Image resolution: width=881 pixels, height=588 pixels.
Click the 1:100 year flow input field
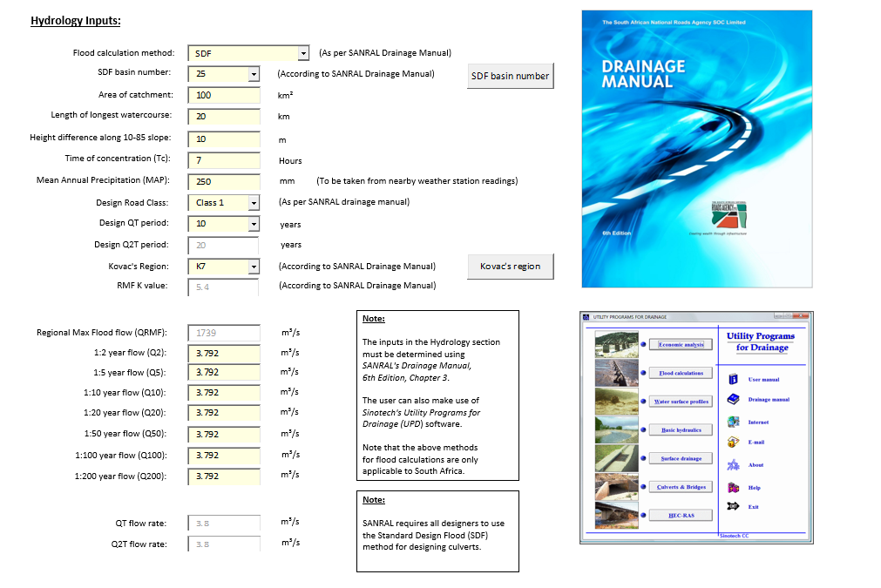point(224,455)
